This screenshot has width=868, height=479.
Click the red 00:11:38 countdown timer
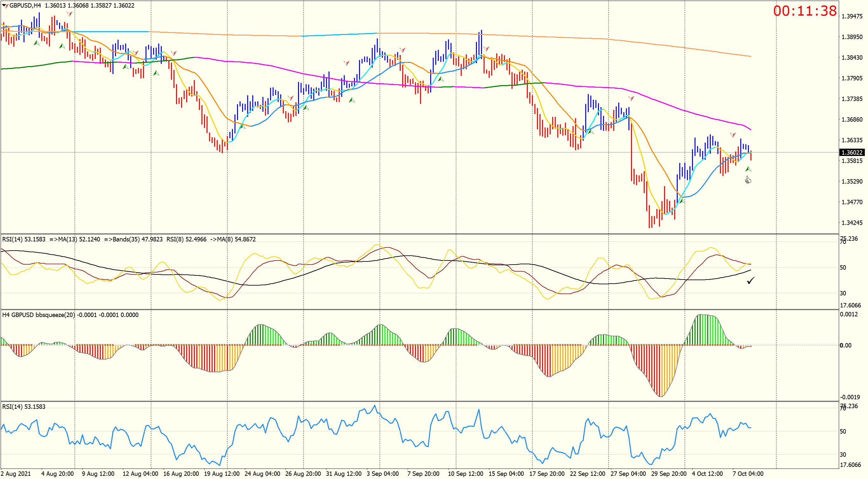click(x=805, y=11)
